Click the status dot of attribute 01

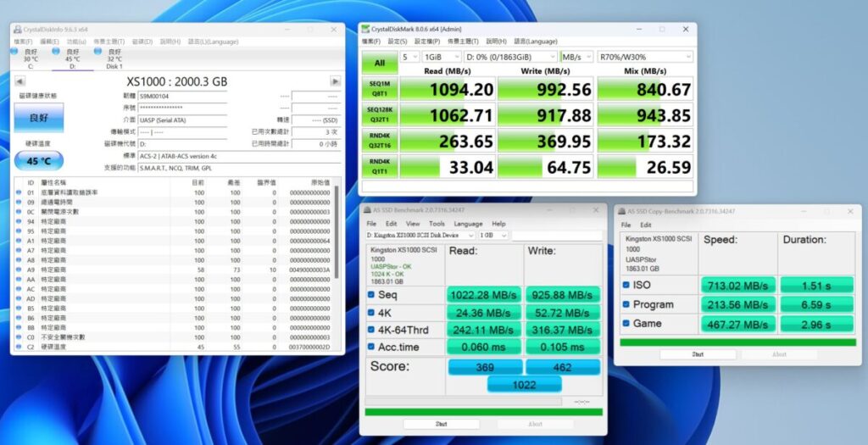tap(19, 192)
